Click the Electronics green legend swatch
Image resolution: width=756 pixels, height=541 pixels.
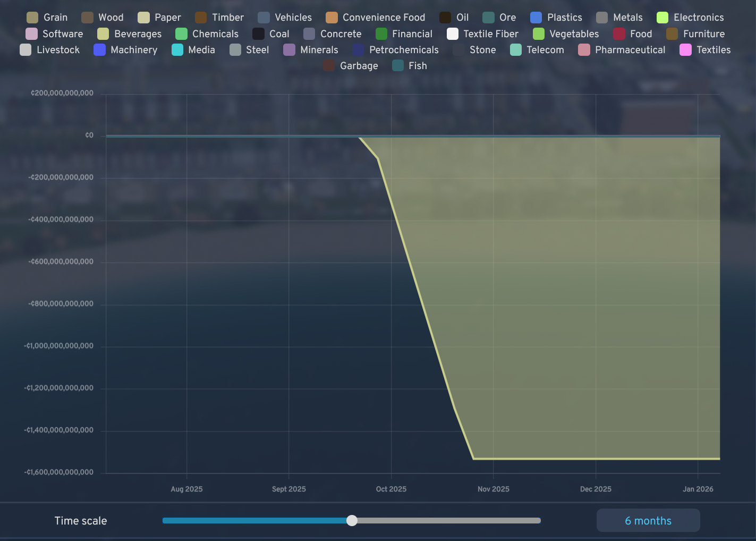coord(662,18)
